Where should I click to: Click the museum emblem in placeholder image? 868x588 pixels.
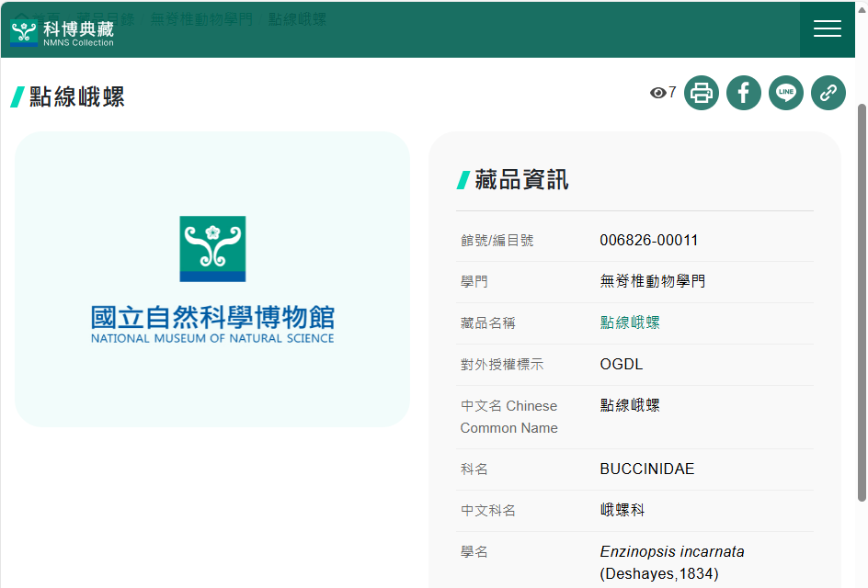pyautogui.click(x=212, y=248)
